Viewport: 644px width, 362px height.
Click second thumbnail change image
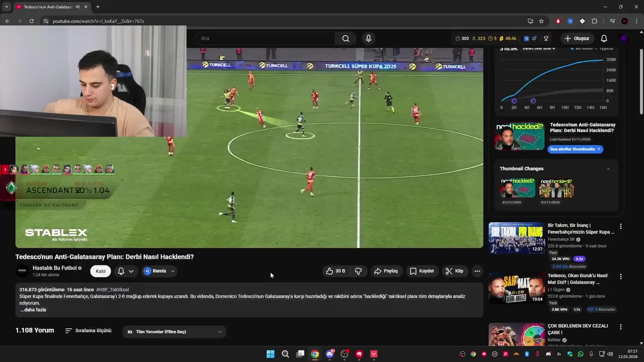[556, 188]
